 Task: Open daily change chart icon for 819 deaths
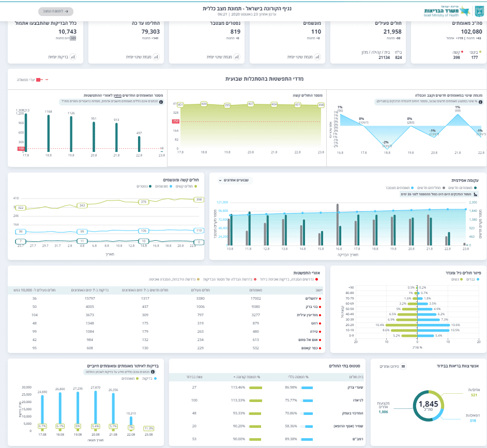coord(237,57)
